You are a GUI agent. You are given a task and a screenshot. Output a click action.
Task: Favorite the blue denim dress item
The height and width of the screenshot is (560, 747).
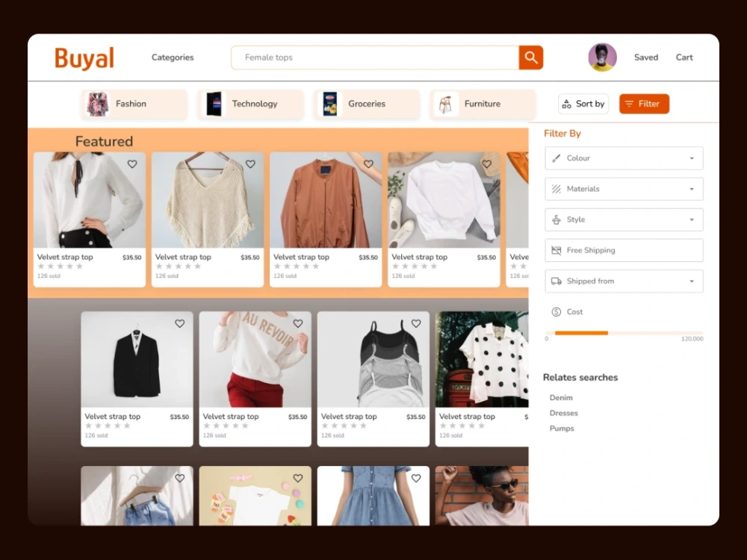[x=416, y=478]
